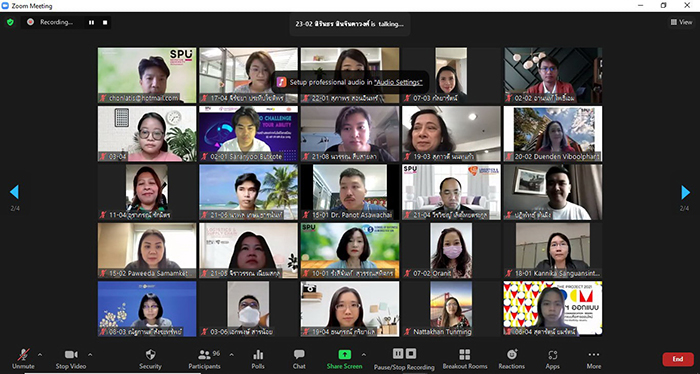Click the green Share Screen icon
This screenshot has height=374, width=700.
(344, 354)
